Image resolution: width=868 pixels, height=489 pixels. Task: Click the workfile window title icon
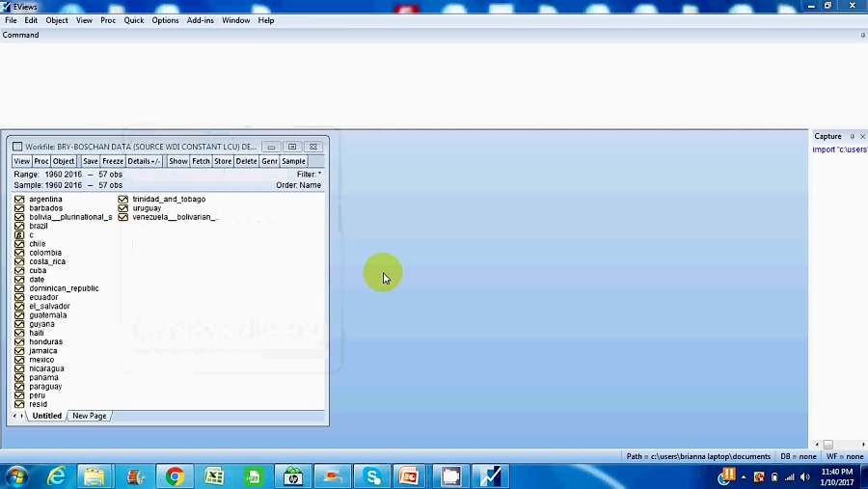[x=17, y=147]
